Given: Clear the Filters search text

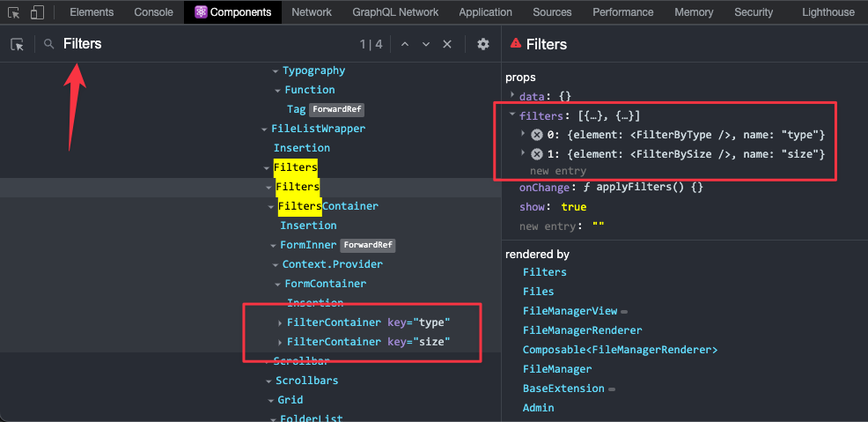Looking at the screenshot, I should coord(447,44).
